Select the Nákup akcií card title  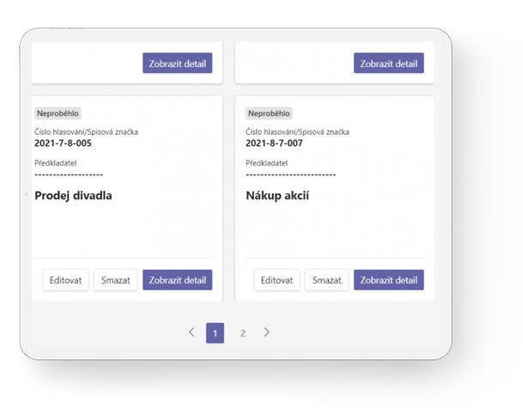(x=277, y=196)
